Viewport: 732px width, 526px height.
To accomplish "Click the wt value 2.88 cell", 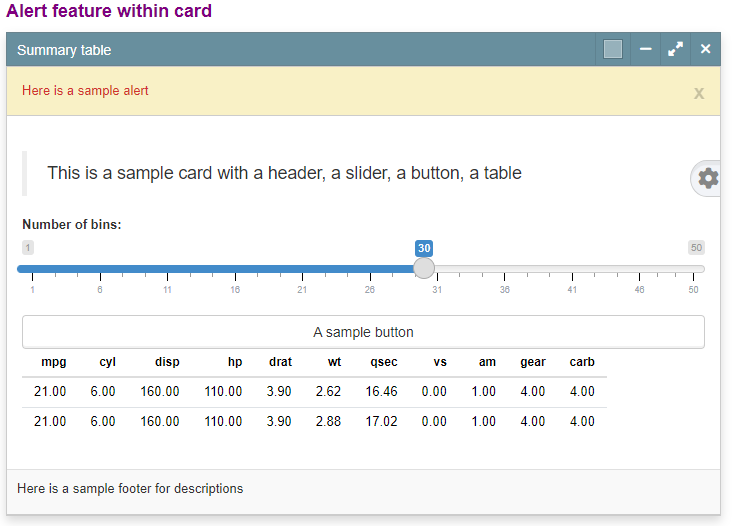I will 328,421.
